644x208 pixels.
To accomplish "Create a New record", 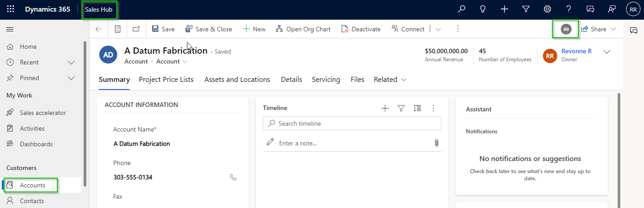I will coord(254,29).
